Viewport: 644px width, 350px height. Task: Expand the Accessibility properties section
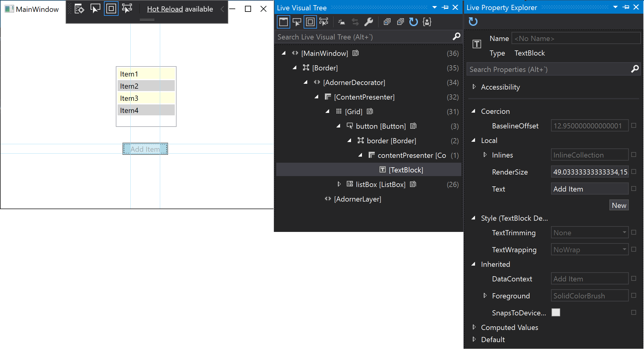click(x=474, y=87)
